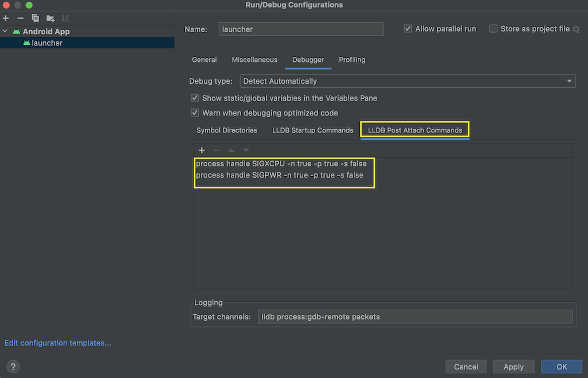
Task: Toggle Show static/global variables checkbox
Action: click(195, 98)
